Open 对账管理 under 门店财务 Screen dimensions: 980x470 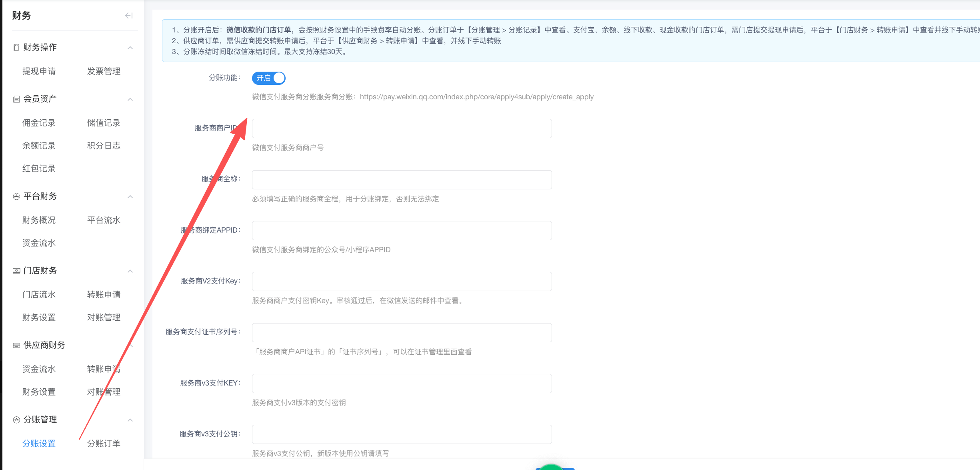point(104,317)
